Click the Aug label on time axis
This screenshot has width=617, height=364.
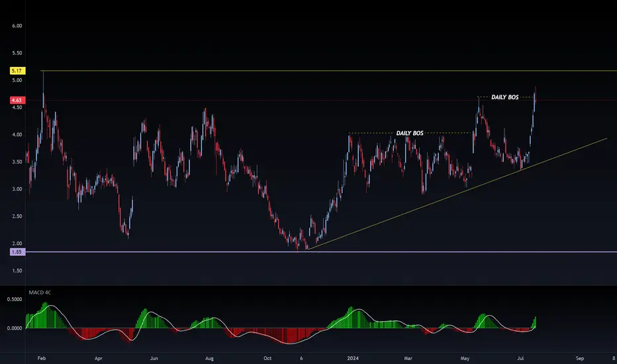209,359
